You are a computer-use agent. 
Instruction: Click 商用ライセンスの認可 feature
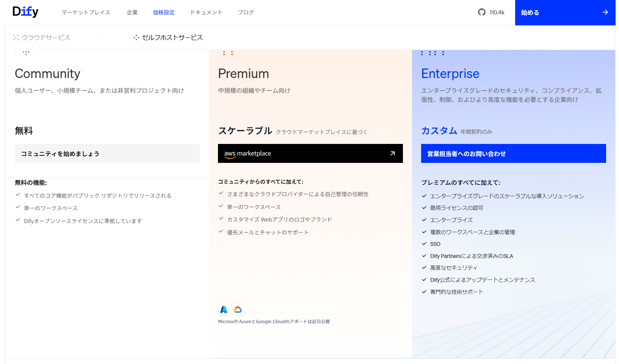pos(457,208)
